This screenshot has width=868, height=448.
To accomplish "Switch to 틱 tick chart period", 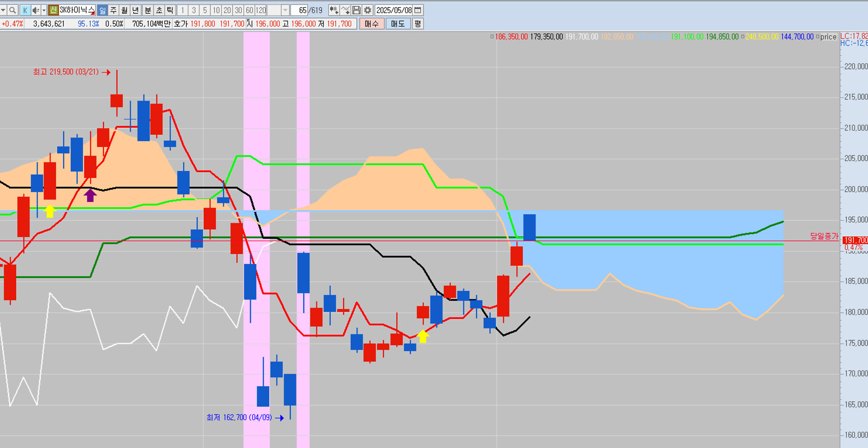I will [170, 10].
